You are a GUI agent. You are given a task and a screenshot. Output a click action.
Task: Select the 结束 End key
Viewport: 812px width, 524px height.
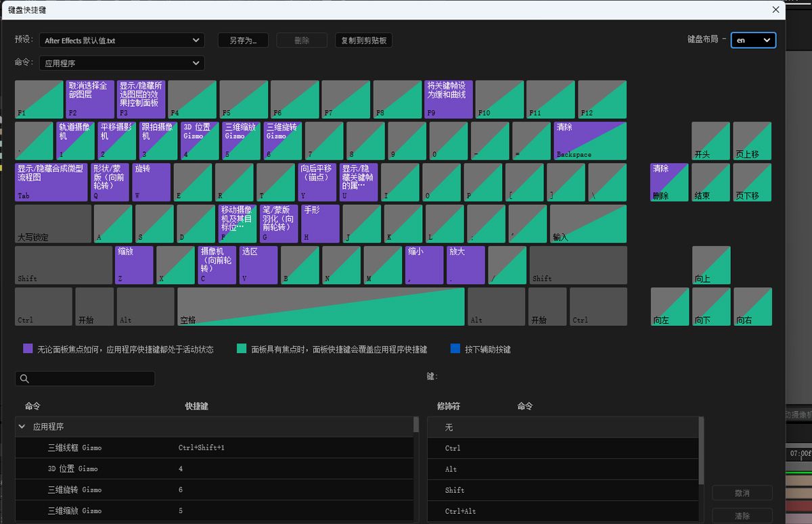tap(710, 182)
